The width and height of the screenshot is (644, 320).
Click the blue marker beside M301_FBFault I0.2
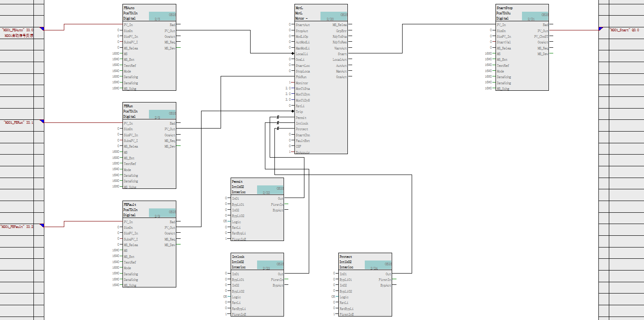pyautogui.click(x=42, y=225)
